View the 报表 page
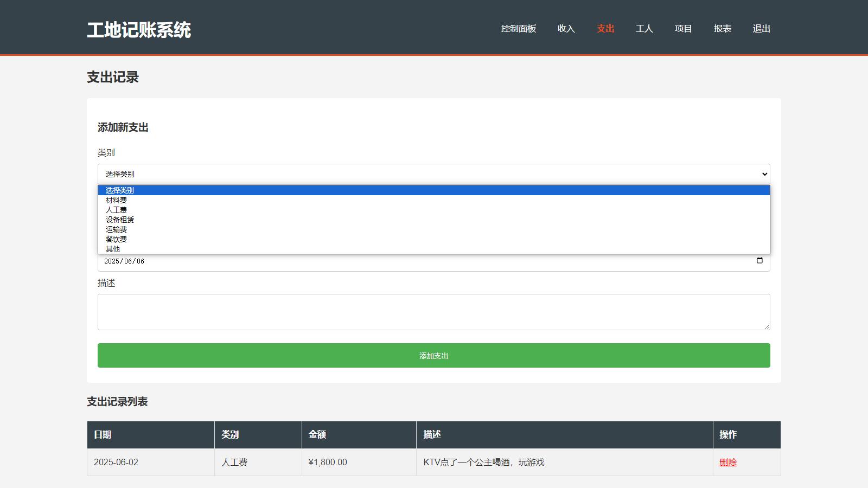This screenshot has height=488, width=868. (x=722, y=29)
